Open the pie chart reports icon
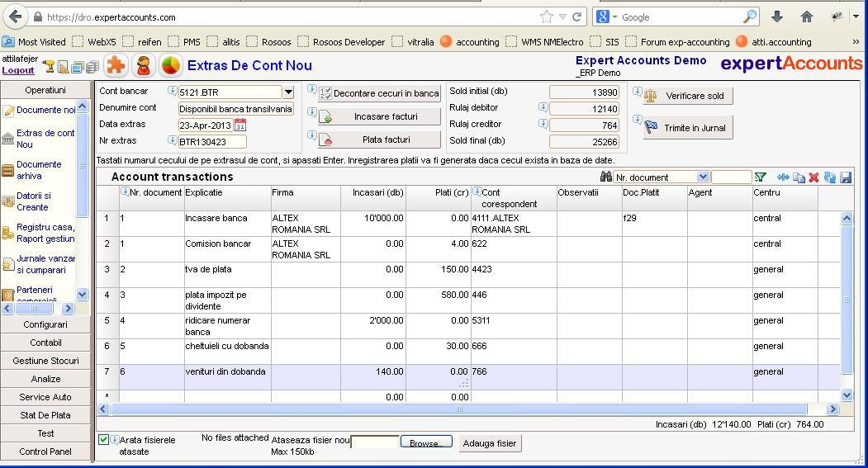This screenshot has width=868, height=468. pyautogui.click(x=170, y=66)
